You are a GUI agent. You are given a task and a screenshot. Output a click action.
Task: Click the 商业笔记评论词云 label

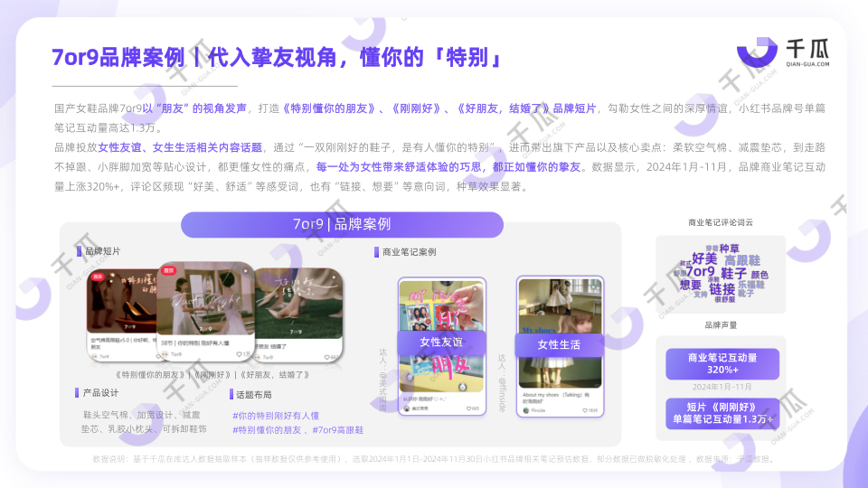coord(721,222)
